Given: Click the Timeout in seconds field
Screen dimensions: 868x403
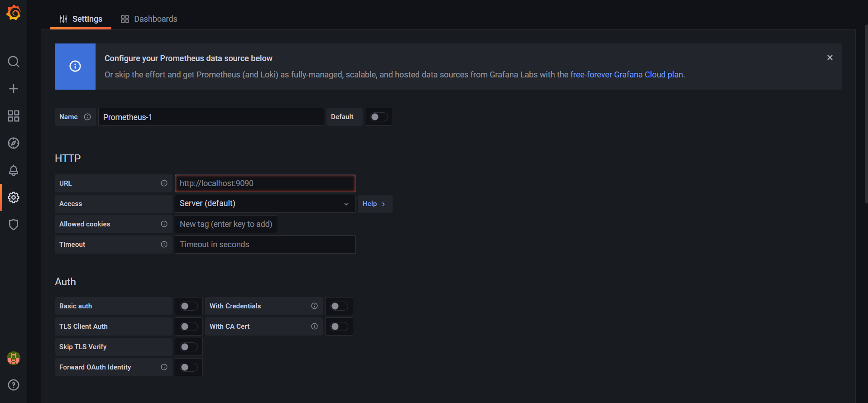Looking at the screenshot, I should coord(265,245).
